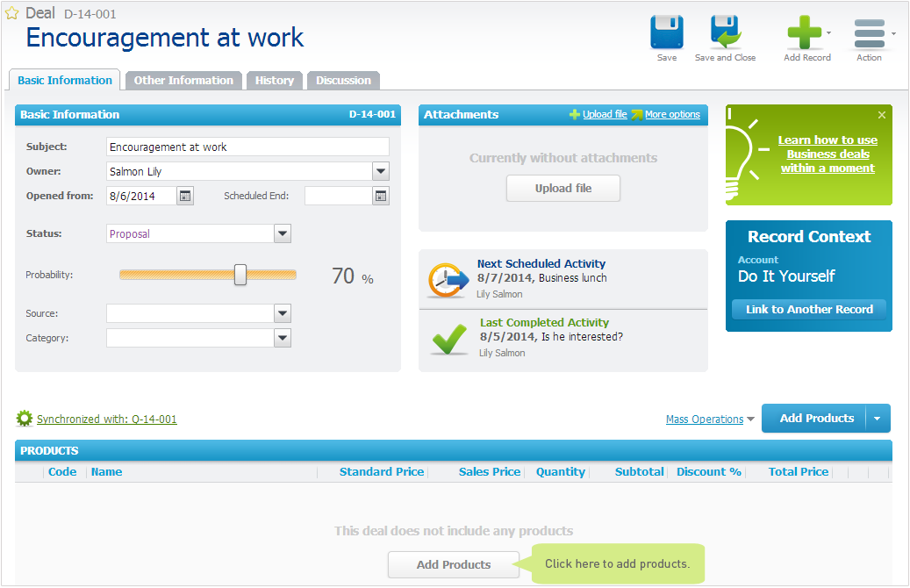Click the Subject input field
The height and width of the screenshot is (588, 910).
pyautogui.click(x=247, y=147)
